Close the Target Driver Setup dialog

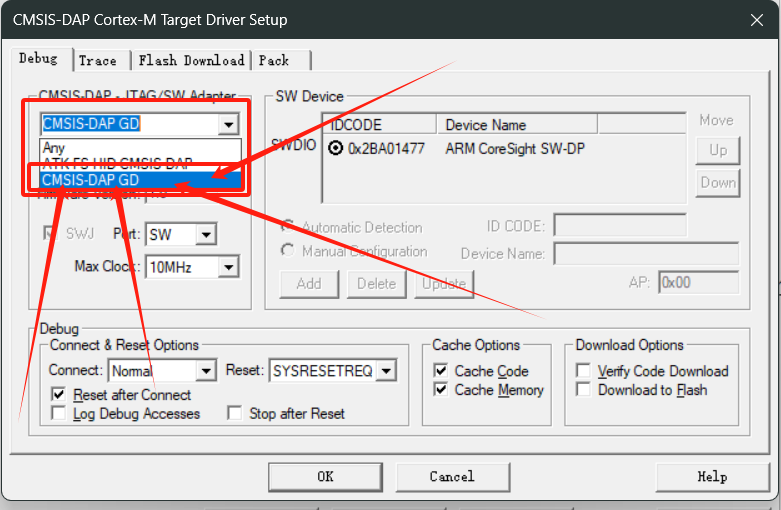(x=757, y=19)
